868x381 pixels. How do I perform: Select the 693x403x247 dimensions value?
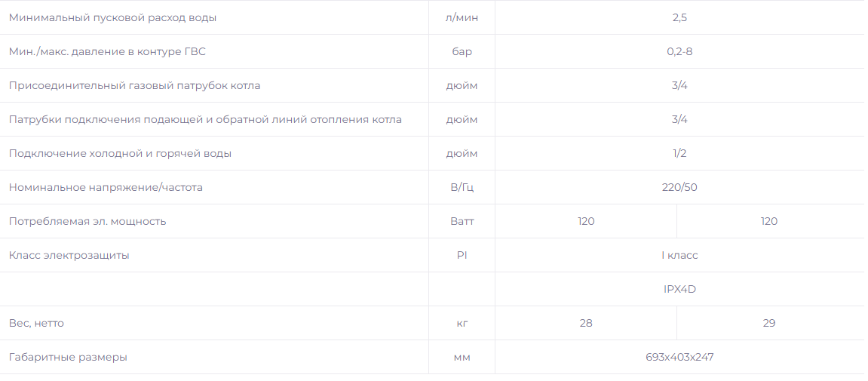click(x=679, y=357)
